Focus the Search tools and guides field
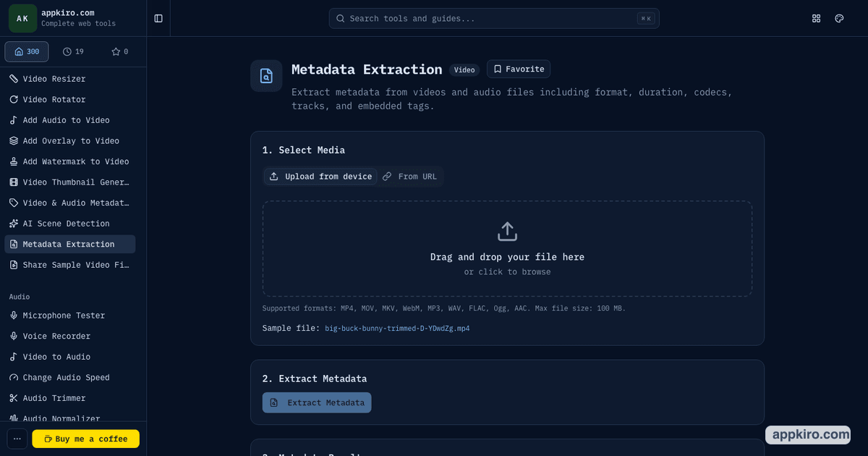 (x=494, y=18)
